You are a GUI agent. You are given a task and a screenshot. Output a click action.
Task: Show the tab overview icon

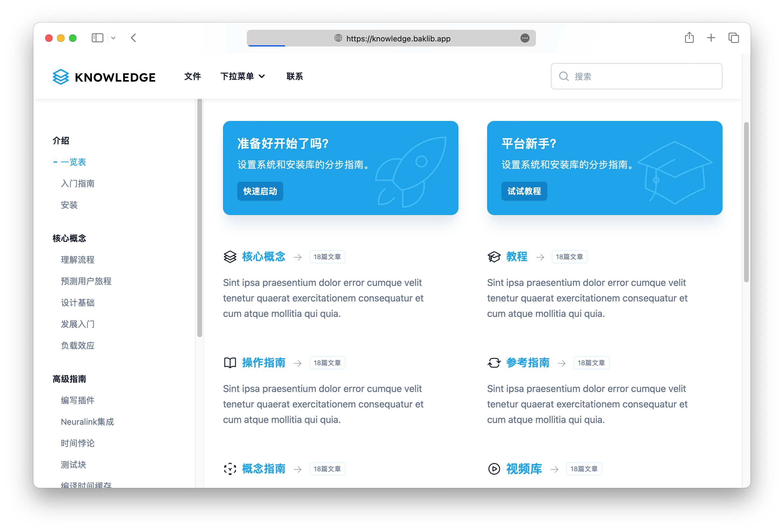point(733,38)
